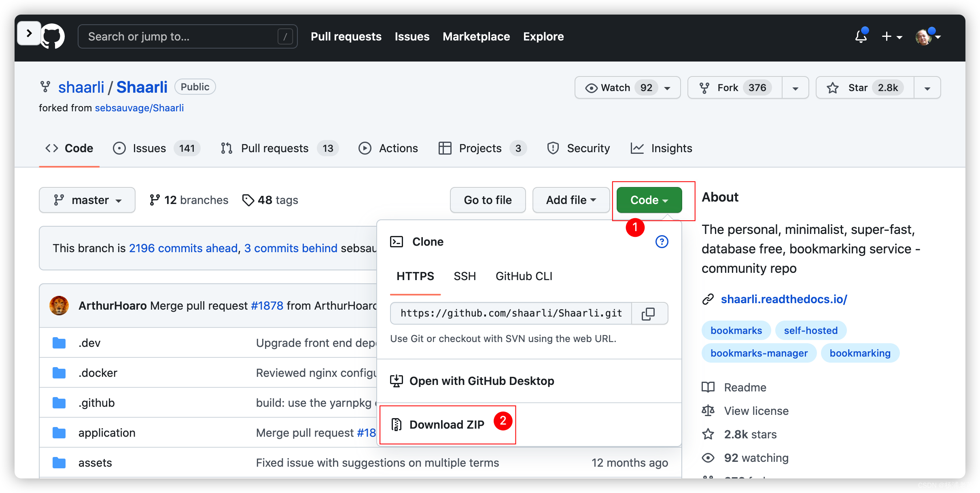Open the Projects tab

coord(482,148)
